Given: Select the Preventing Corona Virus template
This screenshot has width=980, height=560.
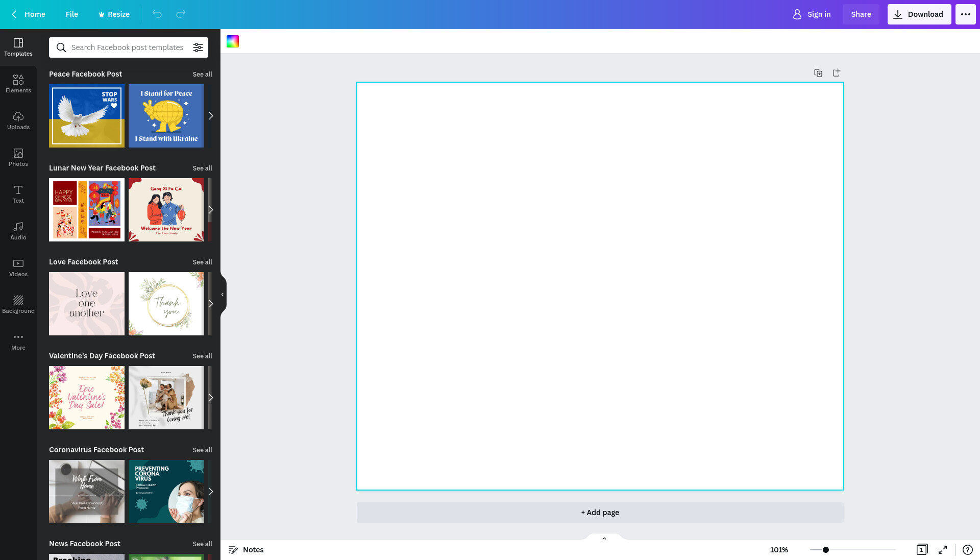Looking at the screenshot, I should point(166,492).
